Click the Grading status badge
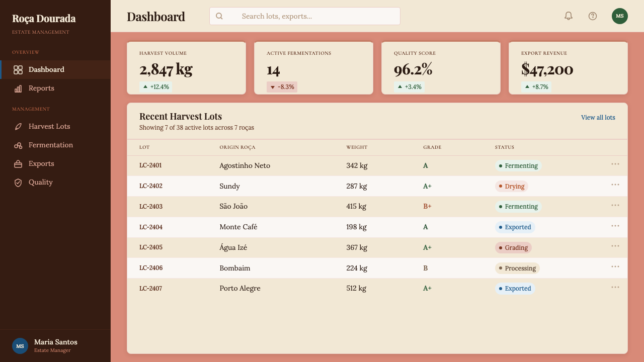Viewport: 644px width, 362px height. pyautogui.click(x=513, y=248)
